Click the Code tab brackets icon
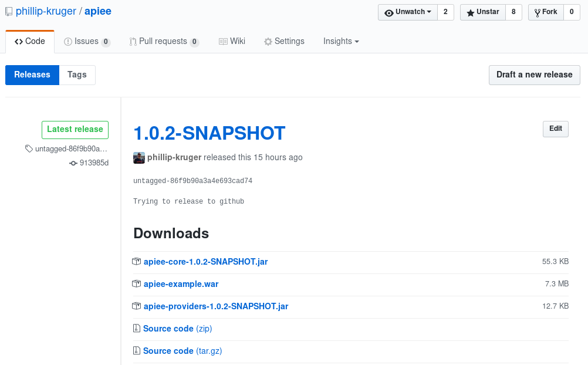 point(19,42)
